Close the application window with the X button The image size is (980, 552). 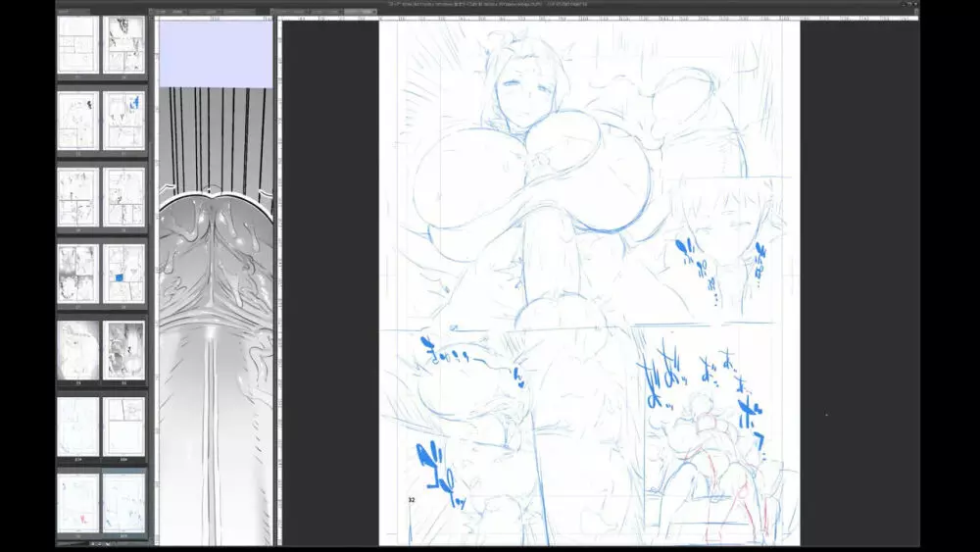914,4
